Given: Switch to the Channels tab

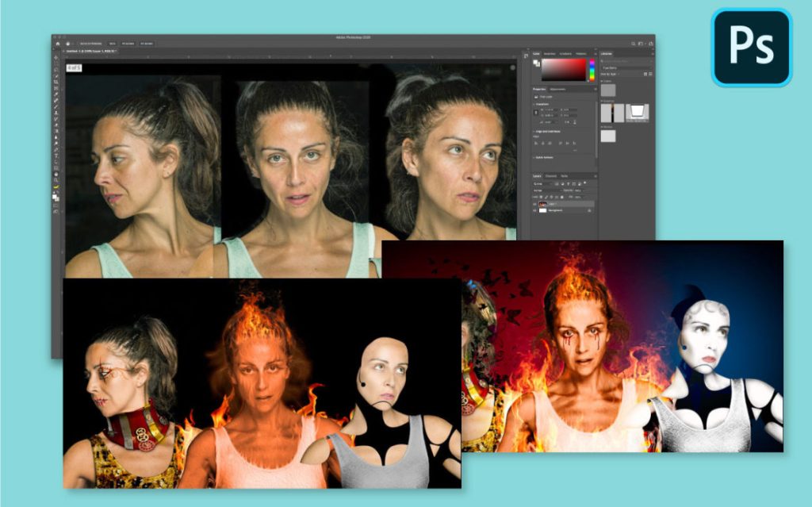Looking at the screenshot, I should click(x=551, y=175).
